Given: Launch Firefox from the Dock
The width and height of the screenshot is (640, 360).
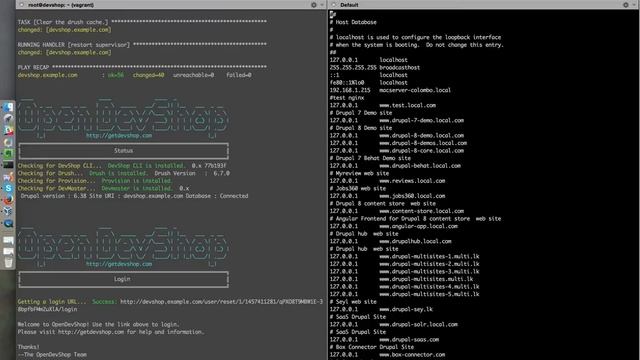Looking at the screenshot, I should (8, 200).
